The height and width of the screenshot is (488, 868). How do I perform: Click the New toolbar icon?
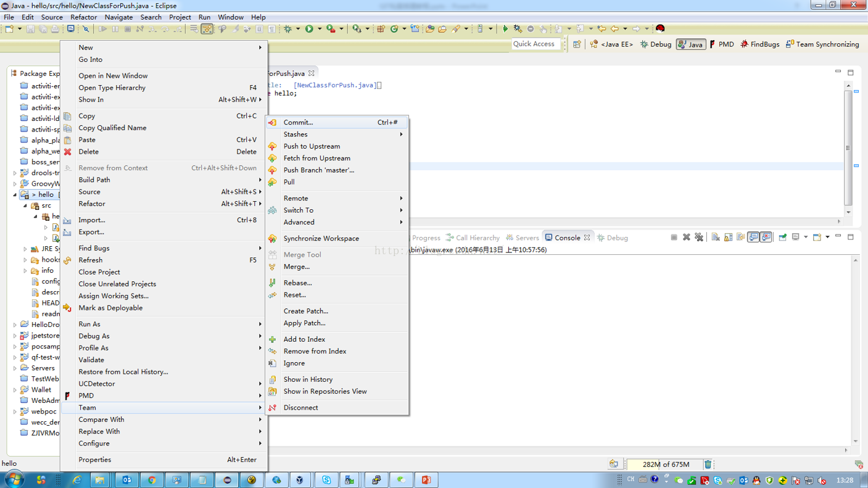click(9, 29)
